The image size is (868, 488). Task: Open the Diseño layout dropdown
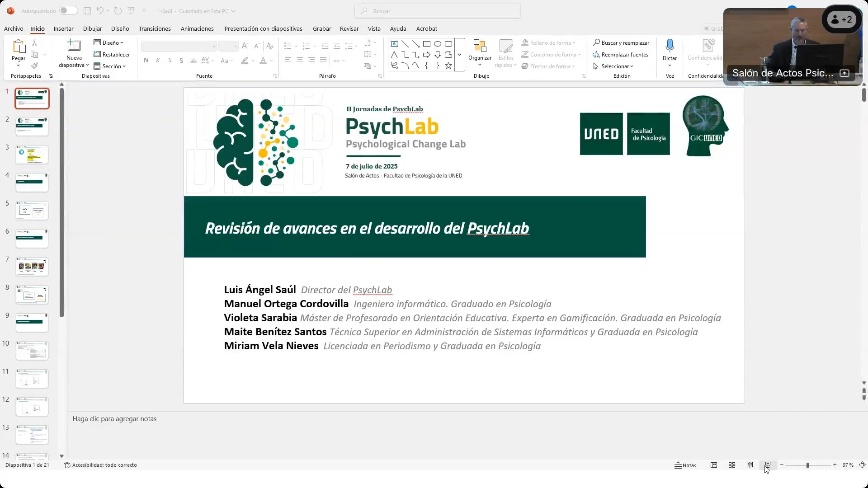click(108, 42)
